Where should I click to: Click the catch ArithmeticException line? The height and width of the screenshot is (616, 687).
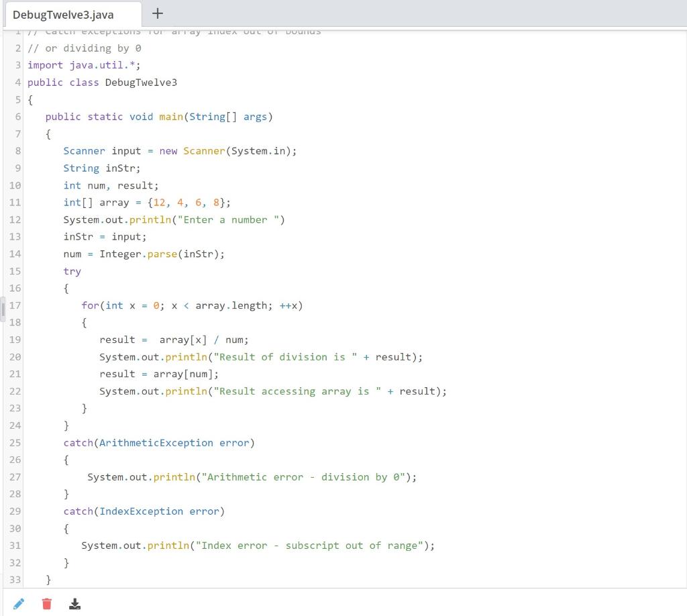pos(158,442)
